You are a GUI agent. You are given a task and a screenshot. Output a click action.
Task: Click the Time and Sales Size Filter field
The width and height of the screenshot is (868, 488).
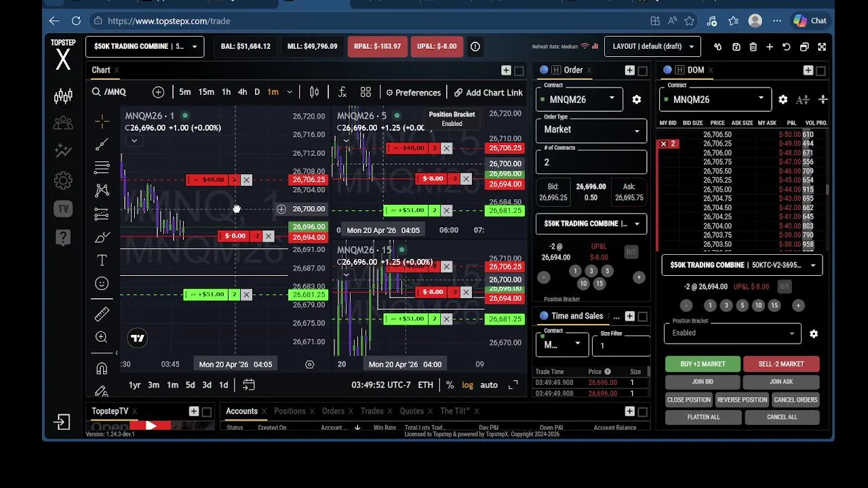[x=622, y=345]
